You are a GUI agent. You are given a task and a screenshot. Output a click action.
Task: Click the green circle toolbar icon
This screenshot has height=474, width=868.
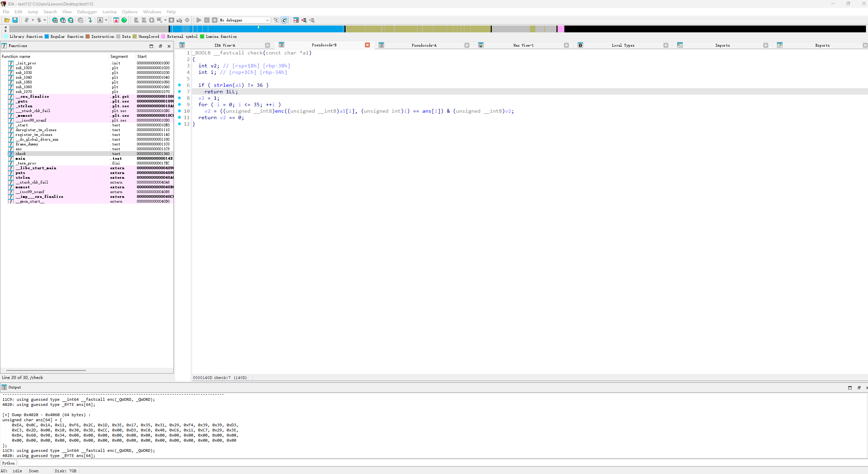[x=124, y=20]
